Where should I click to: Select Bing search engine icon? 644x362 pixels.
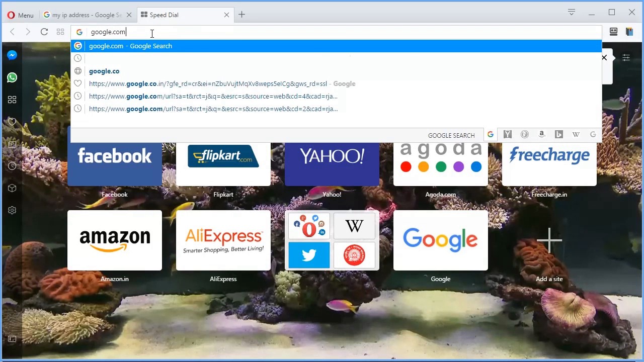(x=559, y=134)
